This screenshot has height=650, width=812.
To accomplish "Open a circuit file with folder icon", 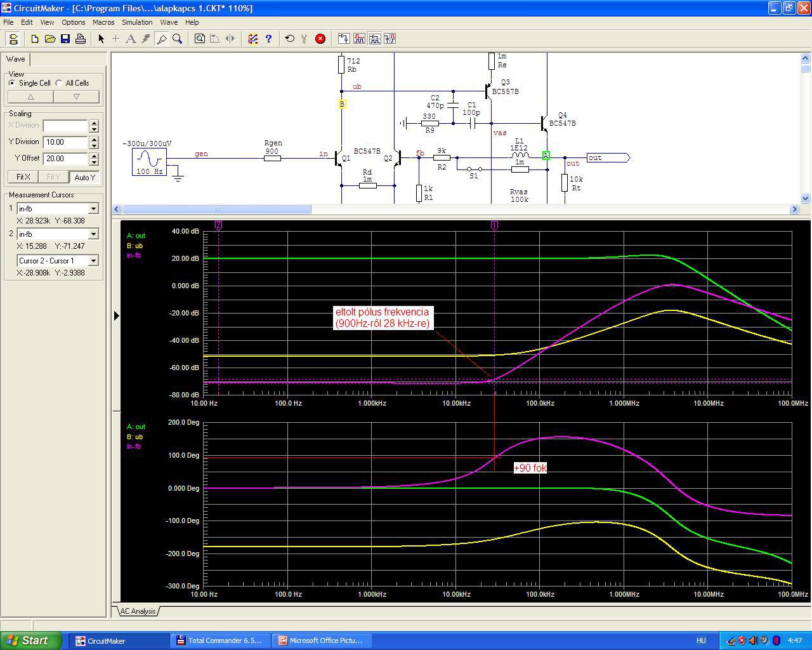I will 50,39.
